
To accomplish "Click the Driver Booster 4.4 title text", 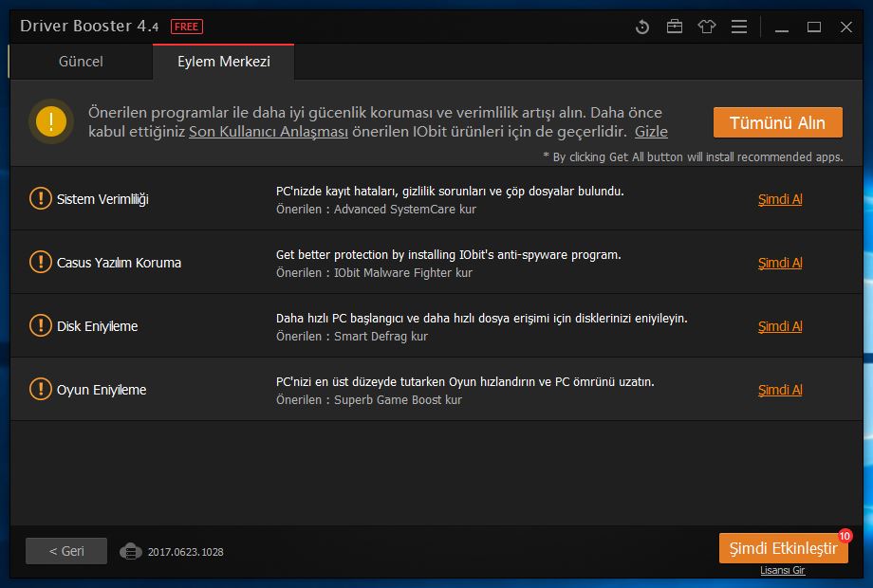I will tap(89, 27).
